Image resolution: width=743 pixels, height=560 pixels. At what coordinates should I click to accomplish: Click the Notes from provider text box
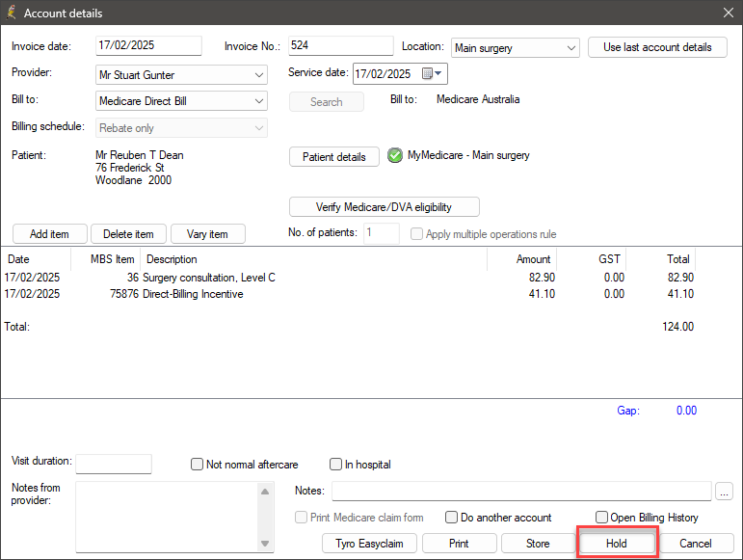[x=167, y=517]
